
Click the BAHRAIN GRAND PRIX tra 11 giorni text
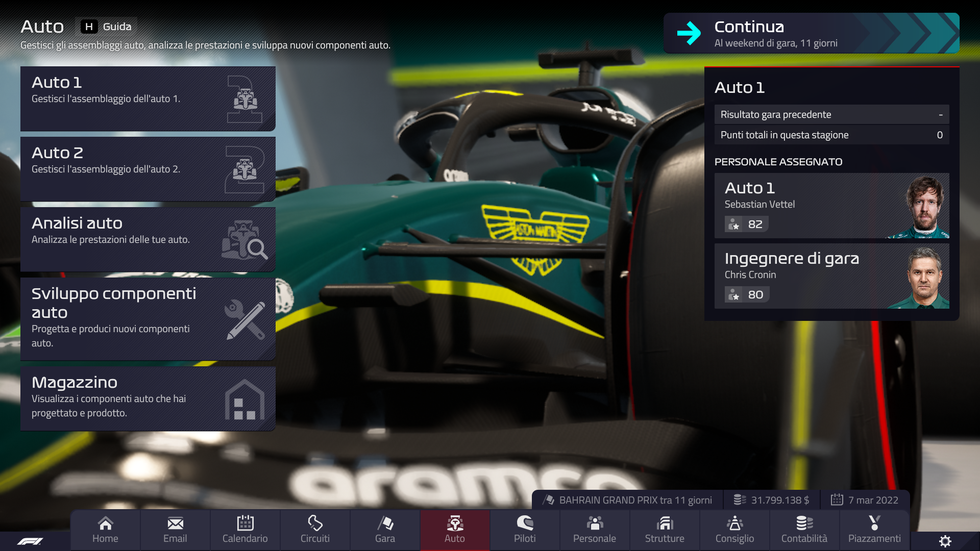[x=635, y=500]
